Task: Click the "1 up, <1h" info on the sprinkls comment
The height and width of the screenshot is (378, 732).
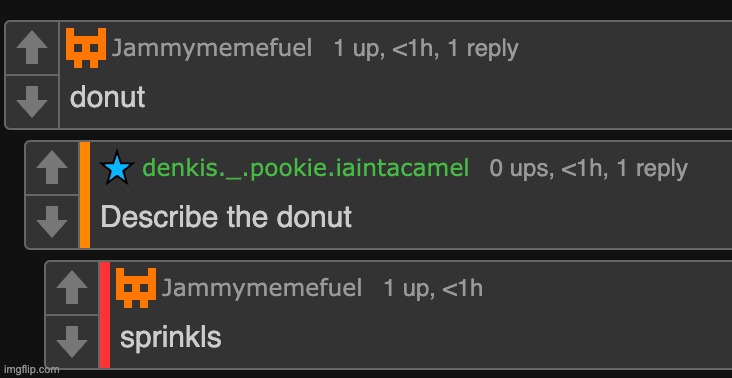Action: [433, 288]
